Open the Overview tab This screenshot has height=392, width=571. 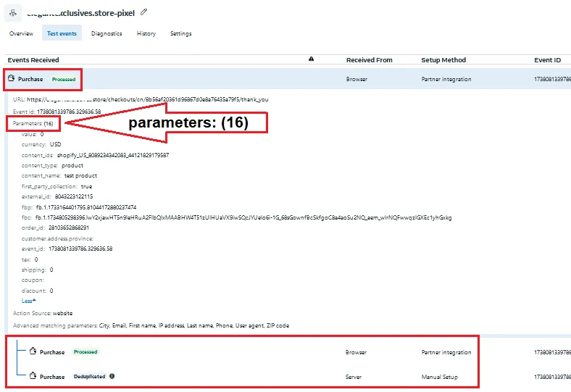[21, 33]
